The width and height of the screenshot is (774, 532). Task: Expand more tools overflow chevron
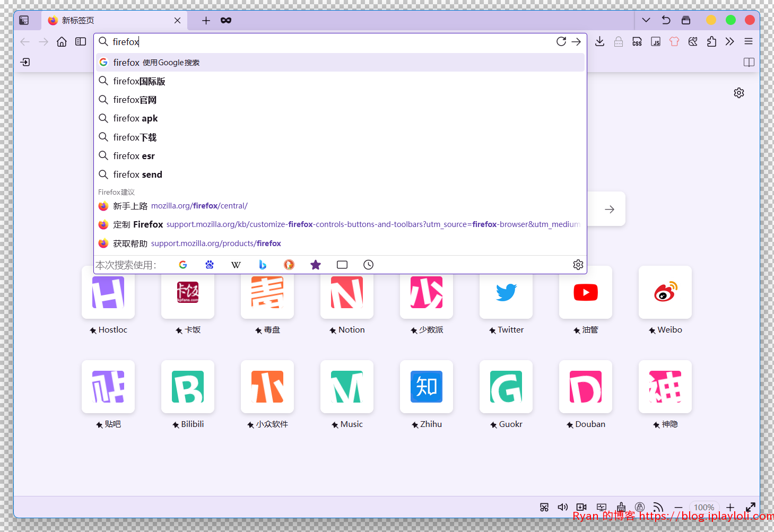pos(730,42)
